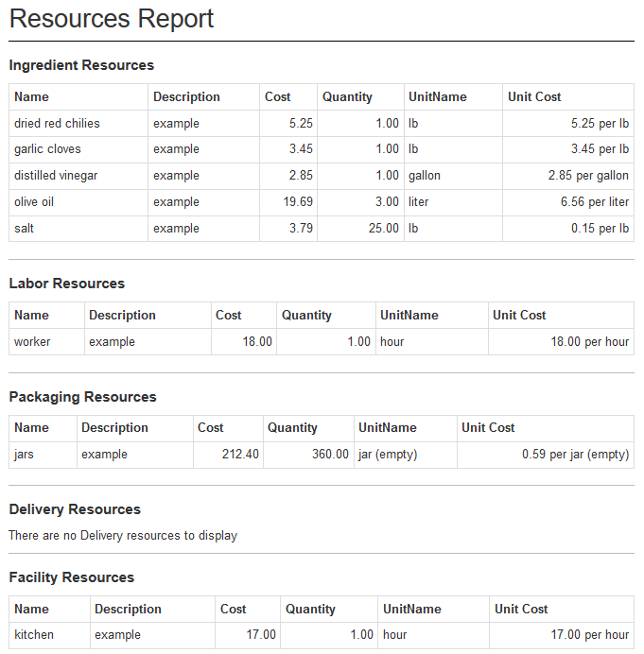Click the no Delivery resources message
The image size is (644, 654).
coord(123,536)
